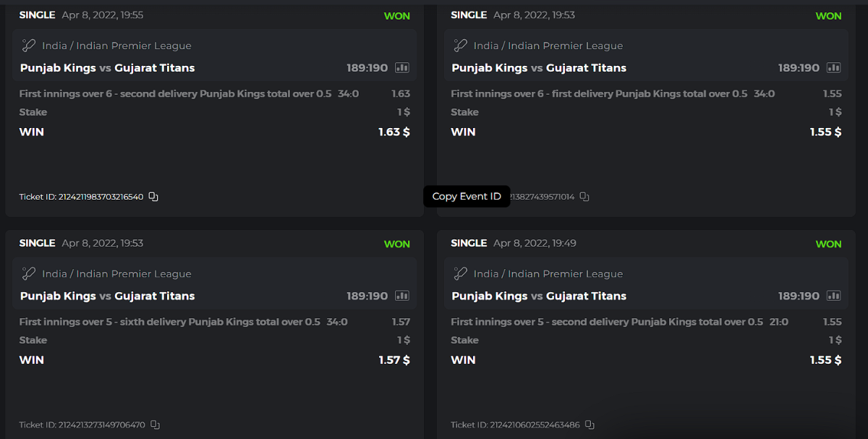This screenshot has width=868, height=439.
Task: Click the 1.63 $ win amount
Action: [393, 132]
